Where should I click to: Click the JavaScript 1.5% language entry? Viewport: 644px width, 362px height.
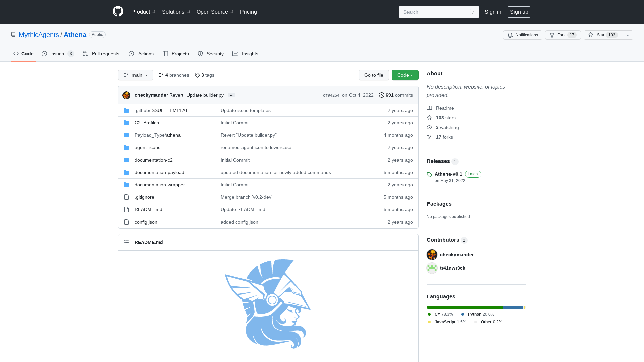tap(447, 322)
